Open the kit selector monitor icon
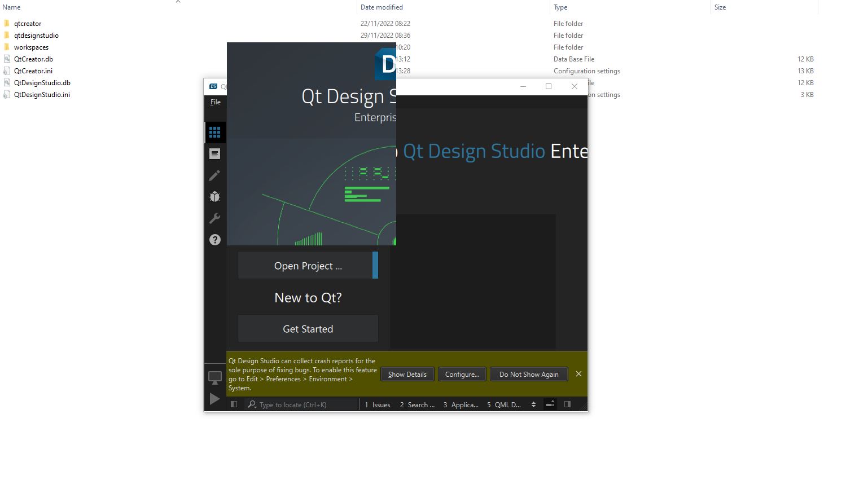The height and width of the screenshot is (502, 868). coord(214,377)
